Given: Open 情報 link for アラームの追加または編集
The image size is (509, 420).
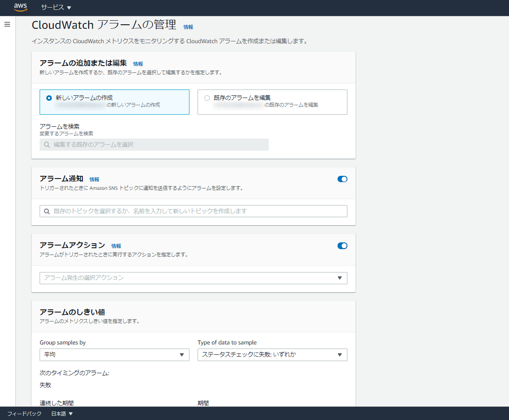Looking at the screenshot, I should [x=138, y=64].
